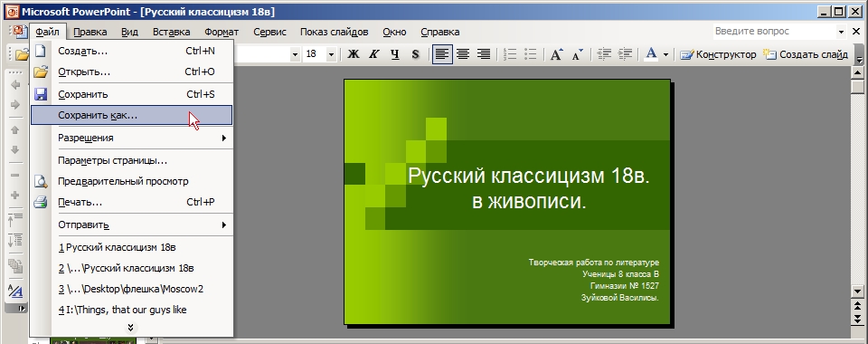Open the Вставка menu
This screenshot has height=344, width=868.
(171, 32)
